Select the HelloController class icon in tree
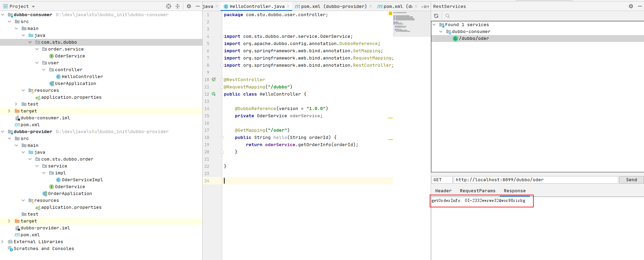 (x=58, y=77)
